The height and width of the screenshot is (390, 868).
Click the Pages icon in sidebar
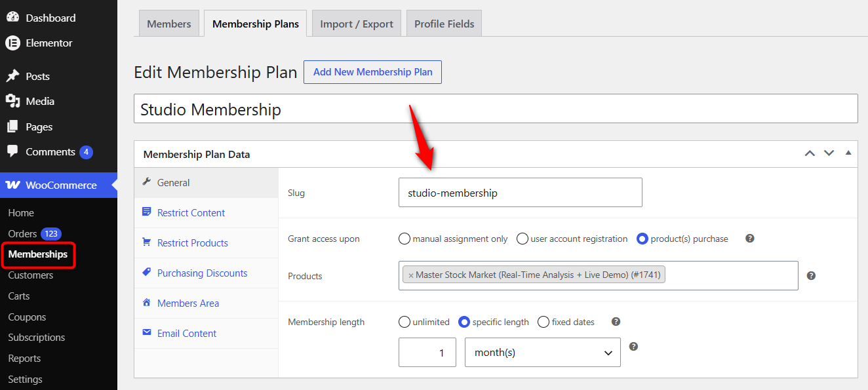[x=12, y=127]
